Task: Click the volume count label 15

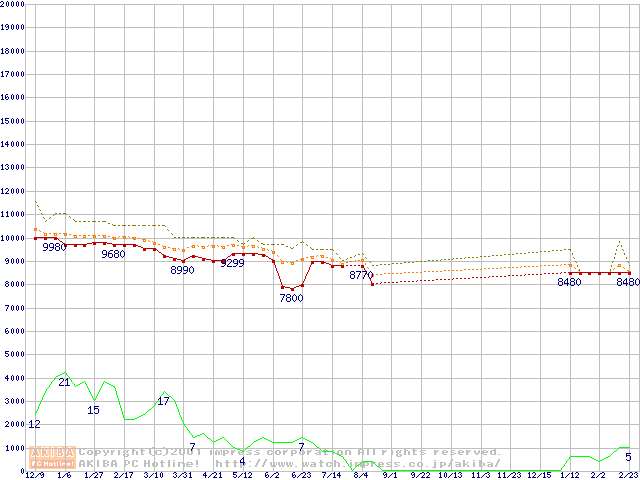Action: click(93, 411)
